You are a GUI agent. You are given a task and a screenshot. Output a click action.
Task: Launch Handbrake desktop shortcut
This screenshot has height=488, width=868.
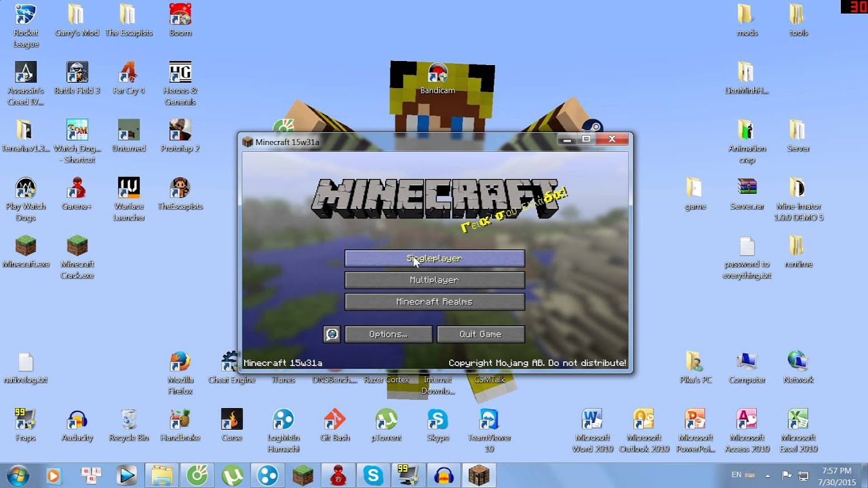pyautogui.click(x=180, y=425)
